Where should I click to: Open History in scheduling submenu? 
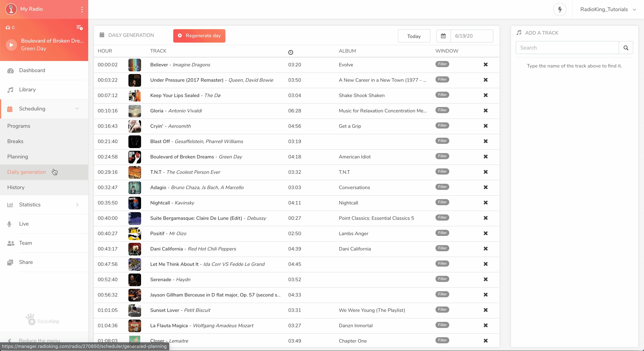16,187
